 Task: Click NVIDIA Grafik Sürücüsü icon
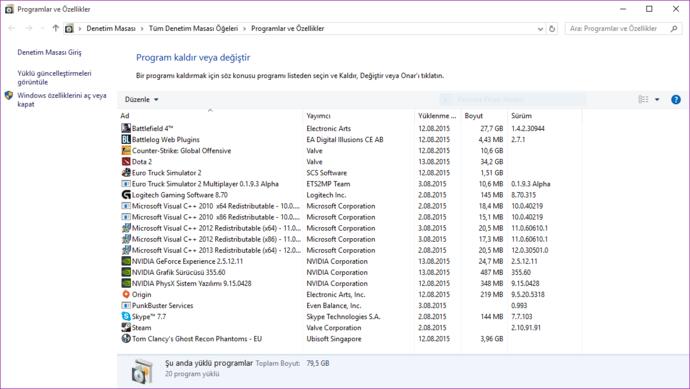pos(126,272)
